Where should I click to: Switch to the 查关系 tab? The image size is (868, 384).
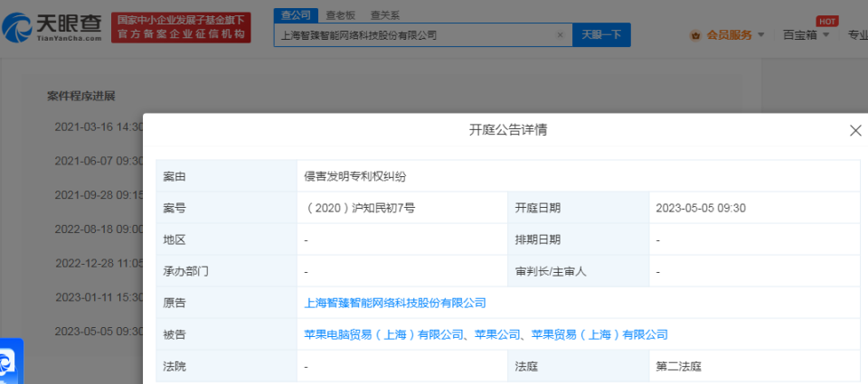tap(384, 15)
